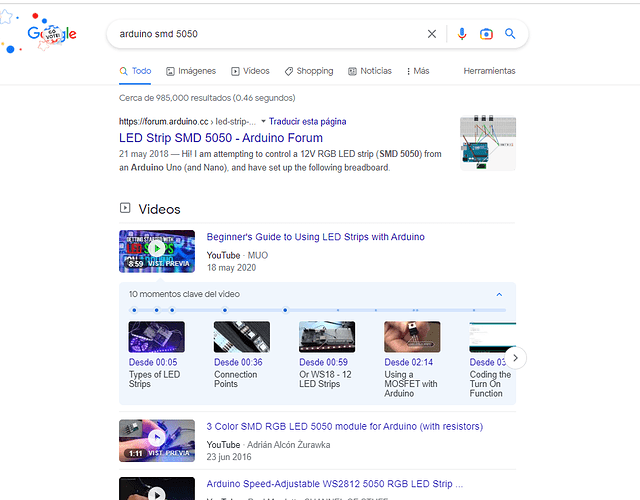Screen dimensions: 640x500
Task: Play the 1:11 video thumbnail preview
Action: [x=157, y=440]
